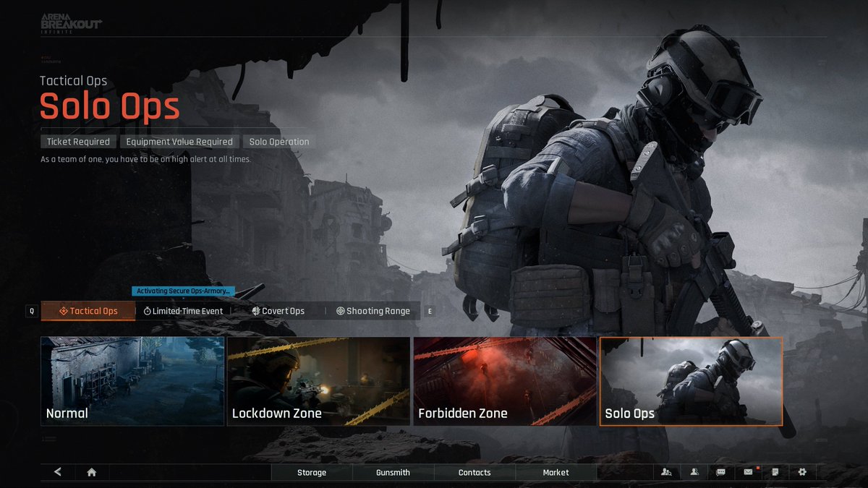Open the mail envelope icon
This screenshot has width=868, height=488.
[x=749, y=472]
